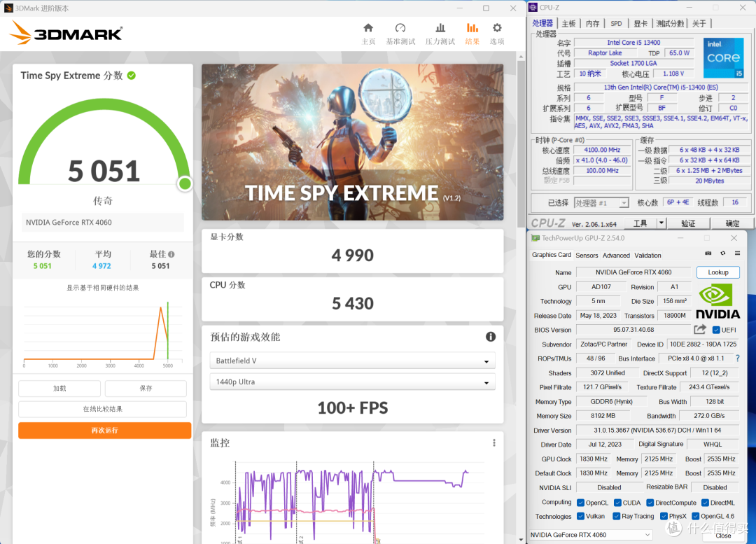756x544 pixels.
Task: Open the Options (选项) gear icon
Action: [497, 28]
